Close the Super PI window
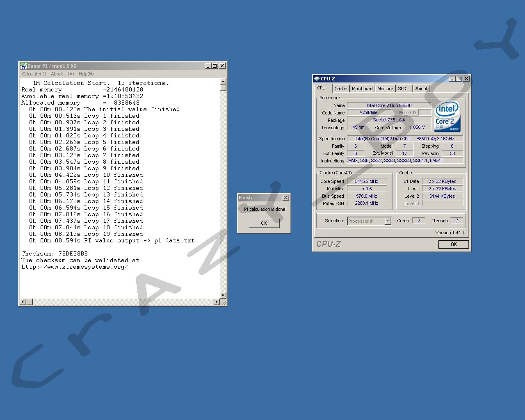 tap(222, 66)
